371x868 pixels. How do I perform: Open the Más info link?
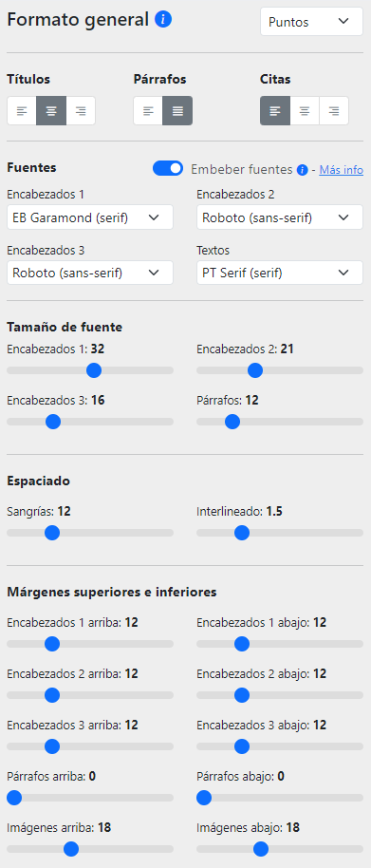[x=342, y=170]
